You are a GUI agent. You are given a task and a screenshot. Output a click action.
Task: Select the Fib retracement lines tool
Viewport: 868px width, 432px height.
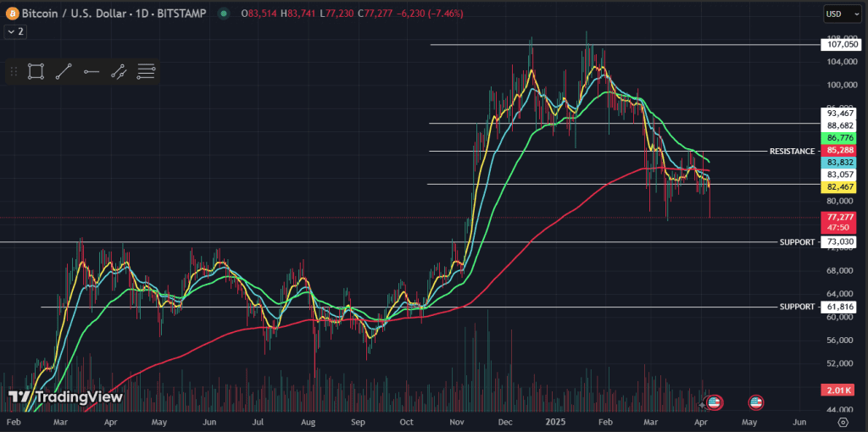click(x=146, y=71)
